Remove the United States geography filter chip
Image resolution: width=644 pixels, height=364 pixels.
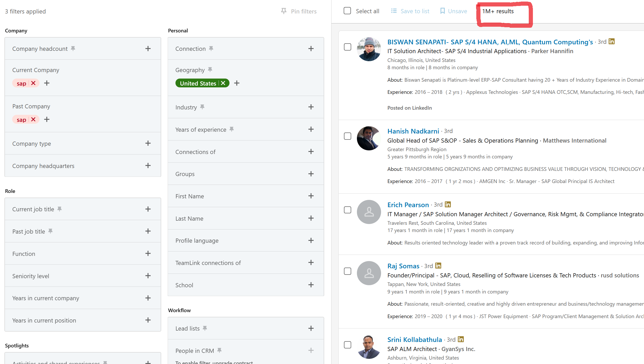click(x=223, y=83)
